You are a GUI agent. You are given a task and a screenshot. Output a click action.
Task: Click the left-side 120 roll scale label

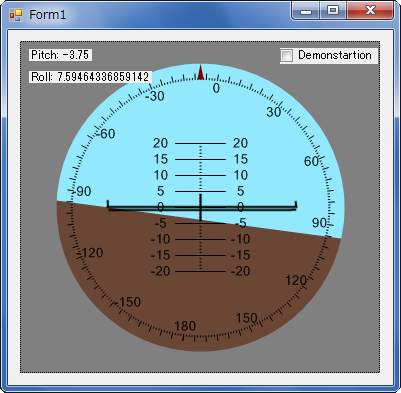point(92,253)
